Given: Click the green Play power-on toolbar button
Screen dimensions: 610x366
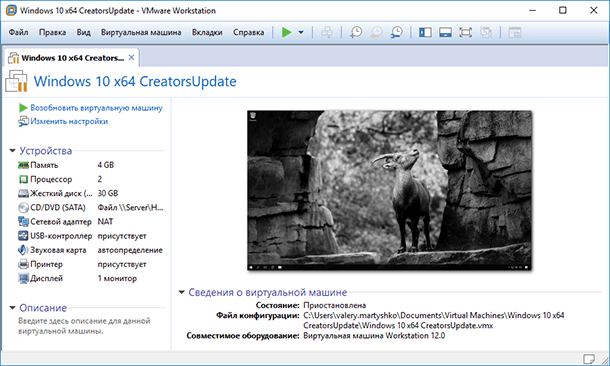Looking at the screenshot, I should pyautogui.click(x=287, y=32).
